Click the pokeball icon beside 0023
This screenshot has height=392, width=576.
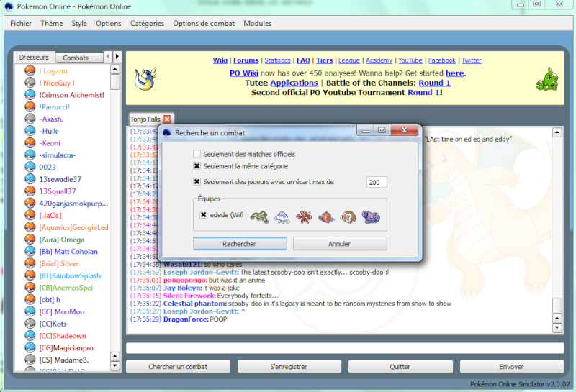tap(30, 167)
